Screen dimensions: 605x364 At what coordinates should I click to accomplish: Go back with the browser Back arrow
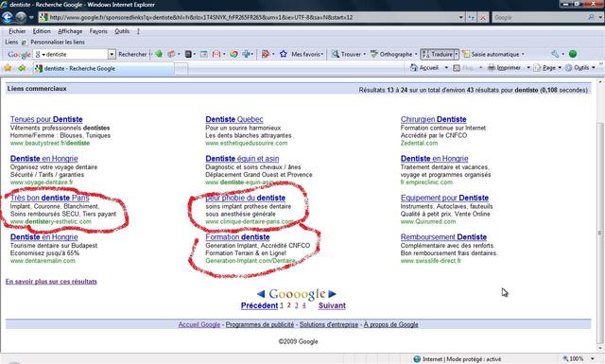tap(8, 17)
